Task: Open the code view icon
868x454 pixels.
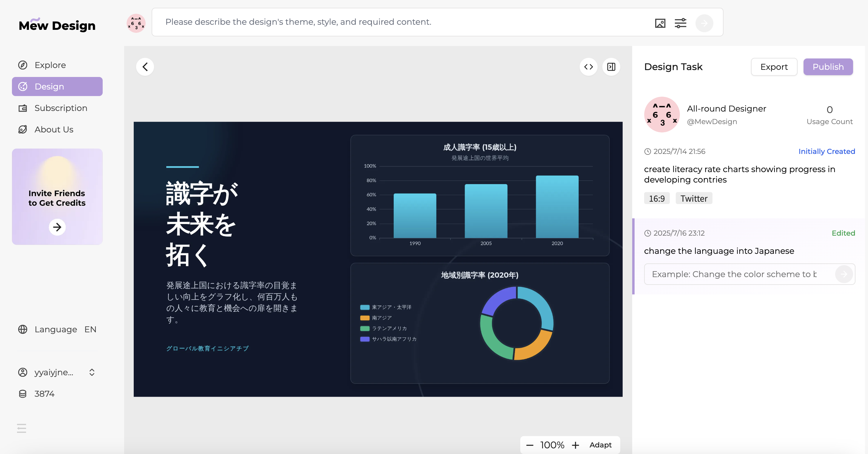Action: 588,67
